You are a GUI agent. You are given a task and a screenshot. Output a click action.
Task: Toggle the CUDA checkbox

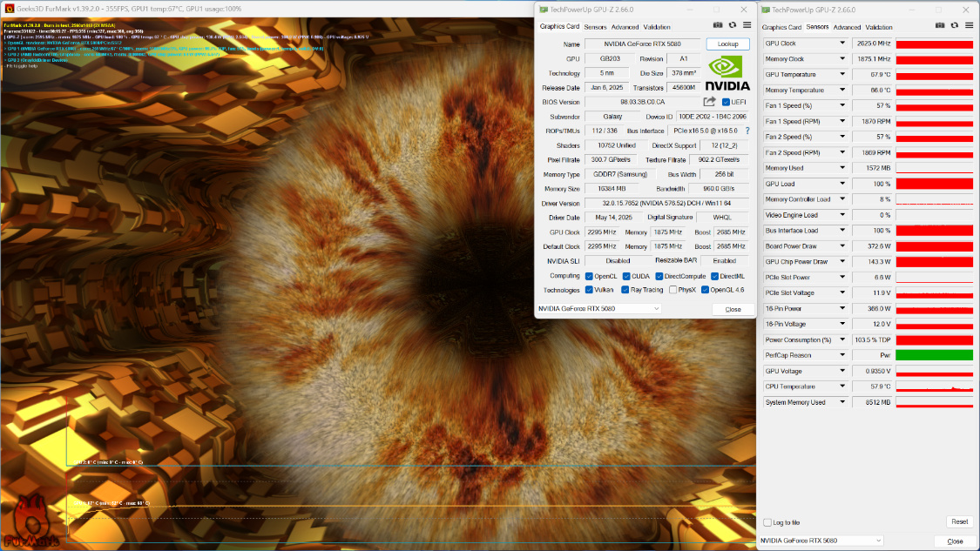[626, 276]
